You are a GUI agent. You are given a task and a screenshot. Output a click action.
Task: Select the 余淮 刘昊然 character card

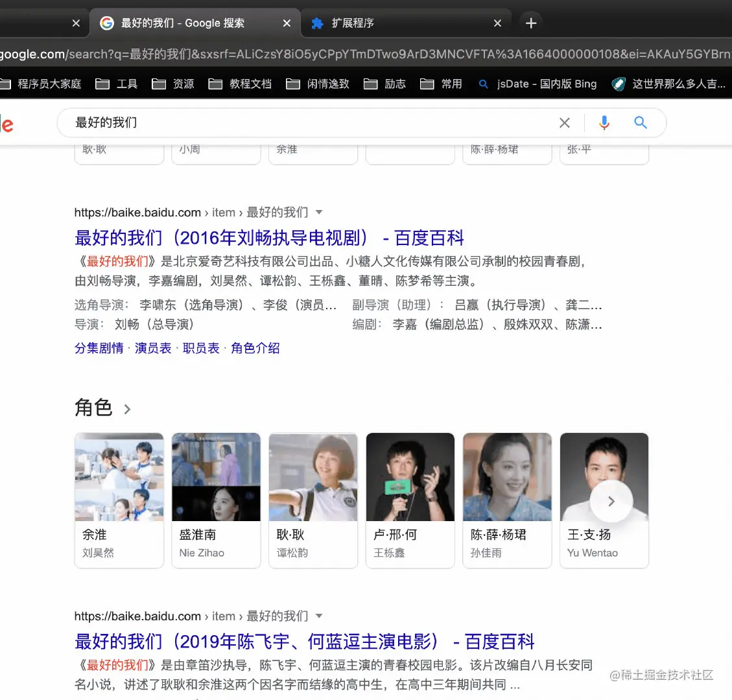[119, 500]
